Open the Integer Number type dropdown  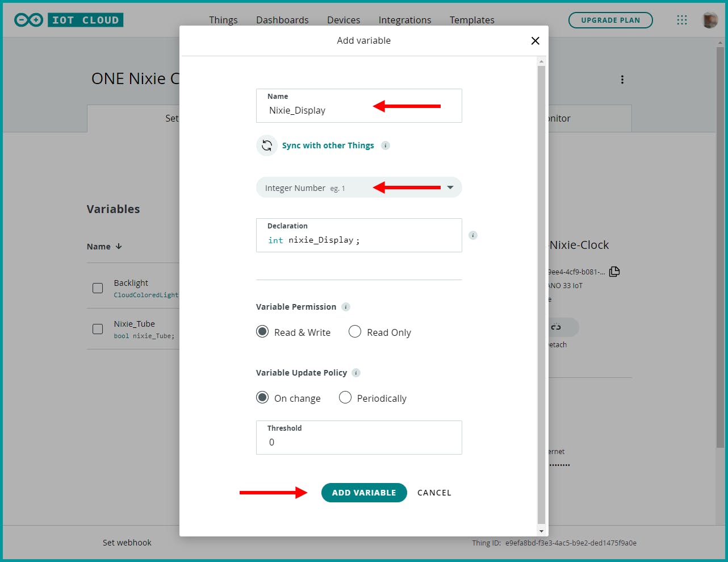pos(359,188)
